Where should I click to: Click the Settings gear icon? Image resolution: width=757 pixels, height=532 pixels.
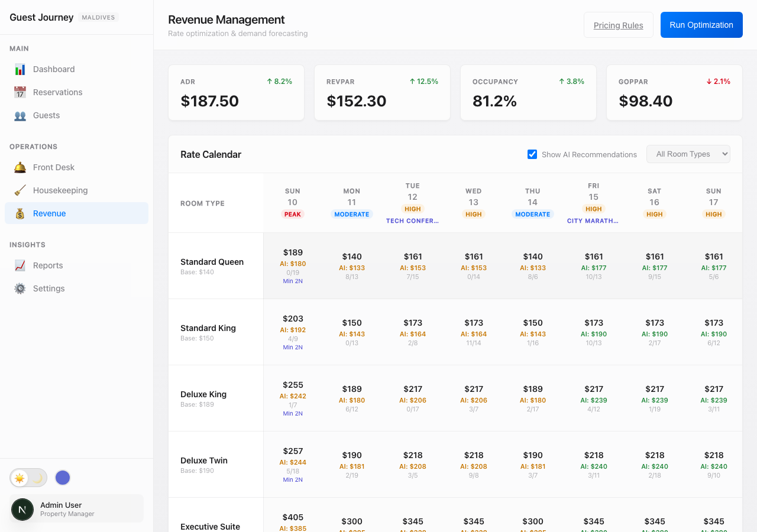point(20,288)
